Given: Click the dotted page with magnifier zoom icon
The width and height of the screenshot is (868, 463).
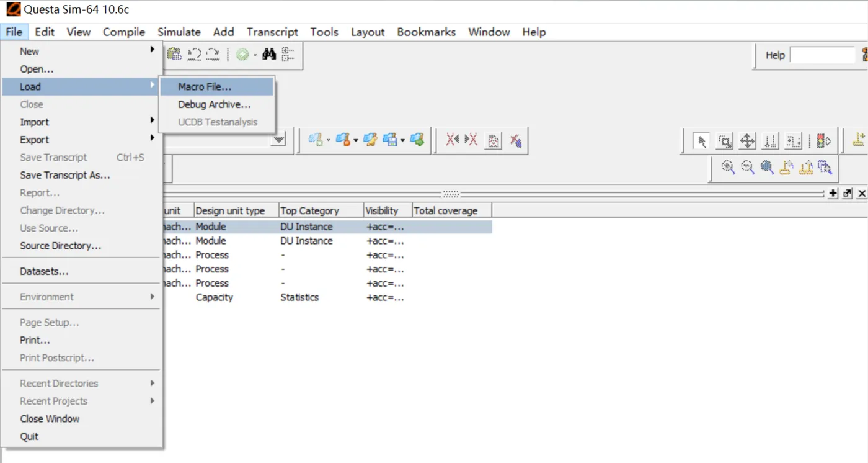Looking at the screenshot, I should pos(825,167).
